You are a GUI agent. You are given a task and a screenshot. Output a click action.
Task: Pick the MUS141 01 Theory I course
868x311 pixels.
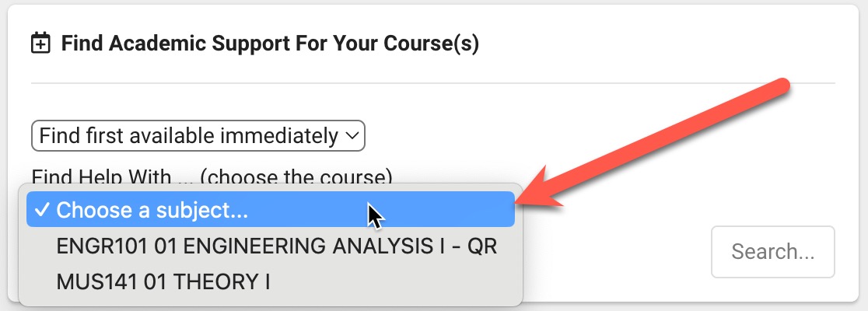coord(271,282)
